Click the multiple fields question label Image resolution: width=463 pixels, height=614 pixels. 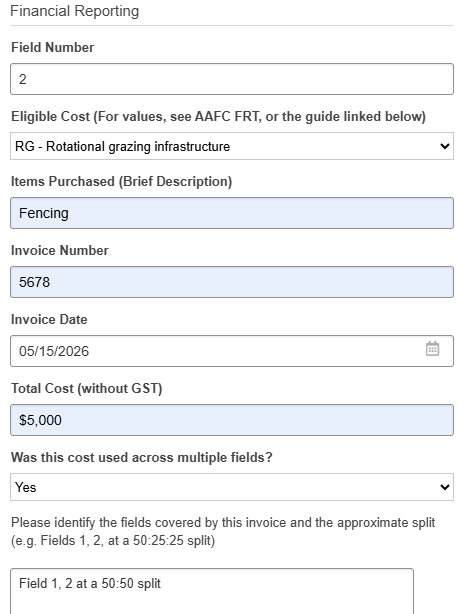tap(141, 457)
